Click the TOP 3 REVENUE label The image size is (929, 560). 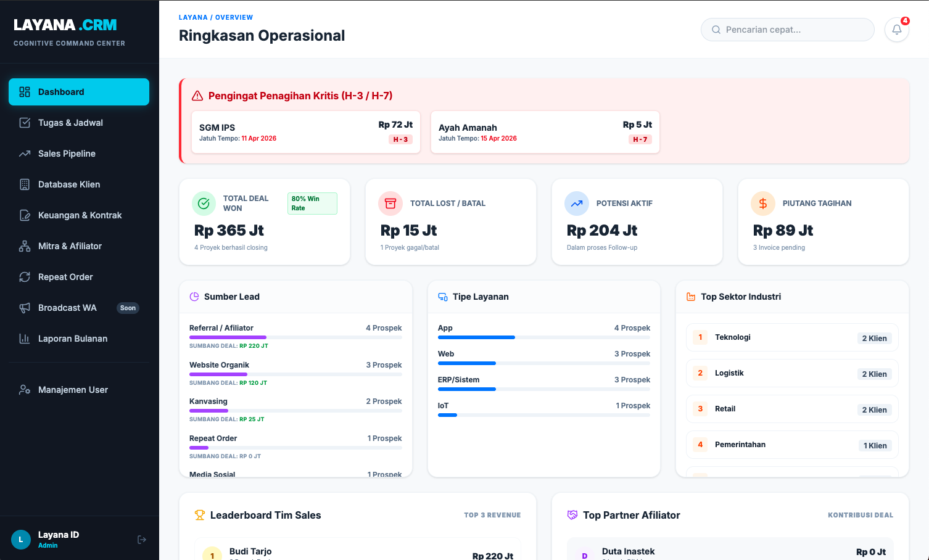click(x=492, y=514)
